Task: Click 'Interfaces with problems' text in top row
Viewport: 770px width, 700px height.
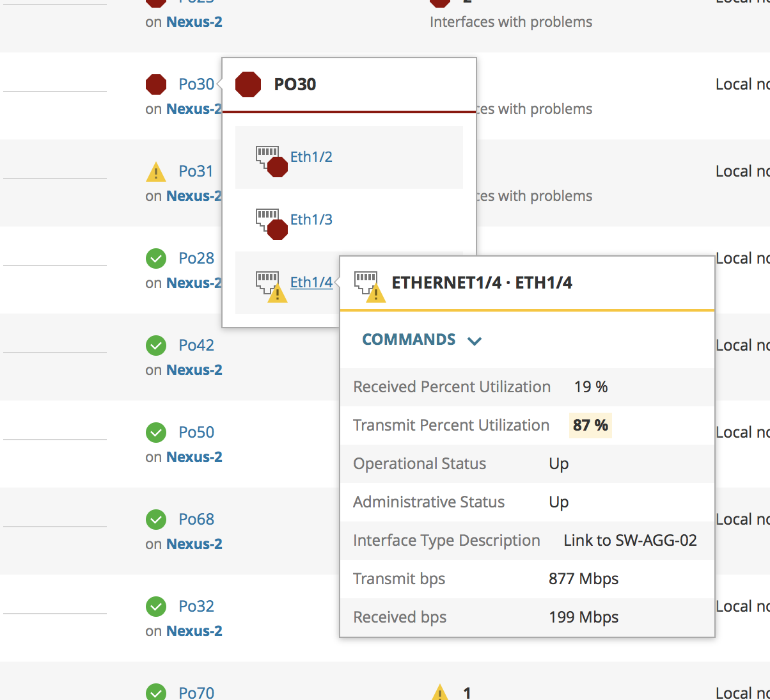Action: pos(511,22)
